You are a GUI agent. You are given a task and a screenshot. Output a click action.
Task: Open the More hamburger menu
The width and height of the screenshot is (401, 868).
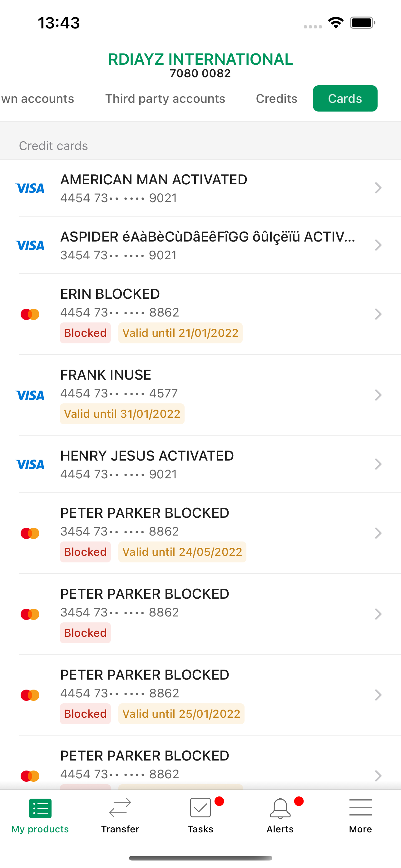pyautogui.click(x=360, y=808)
